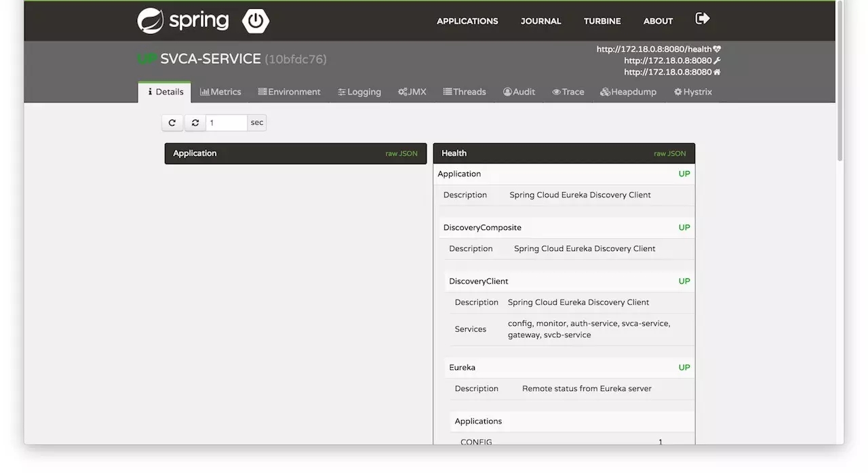Viewport: 868px width, 473px height.
Task: Click the logout icon in navigation bar
Action: [703, 18]
